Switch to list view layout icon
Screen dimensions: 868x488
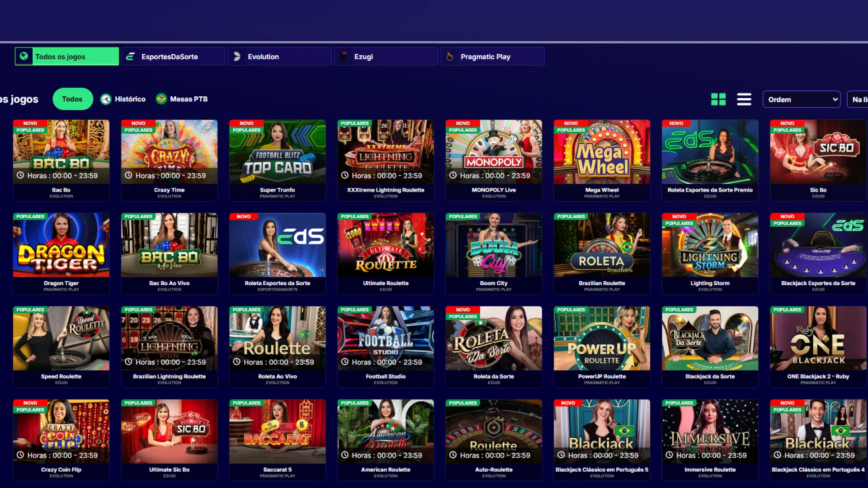pyautogui.click(x=744, y=99)
